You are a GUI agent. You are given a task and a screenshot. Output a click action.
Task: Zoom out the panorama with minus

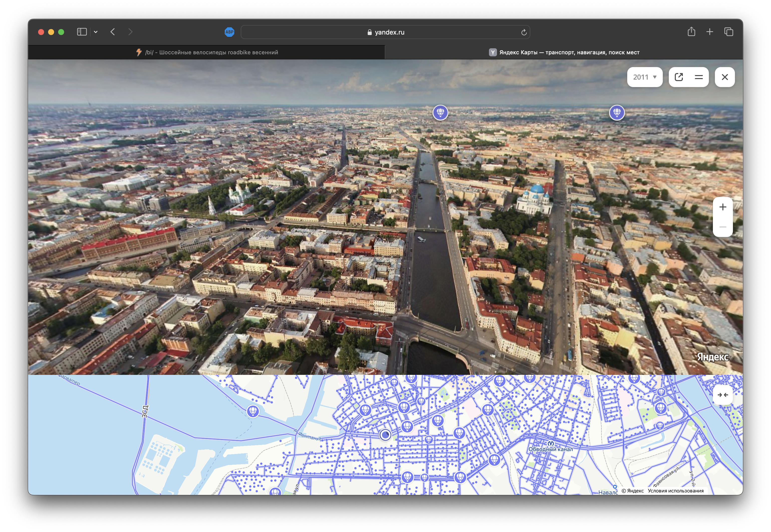click(x=723, y=227)
